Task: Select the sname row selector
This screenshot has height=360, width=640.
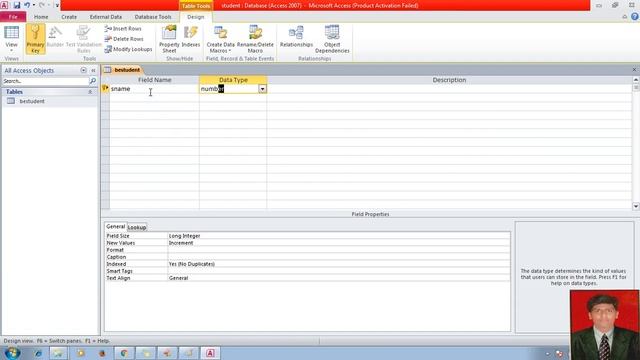Action: pos(105,89)
